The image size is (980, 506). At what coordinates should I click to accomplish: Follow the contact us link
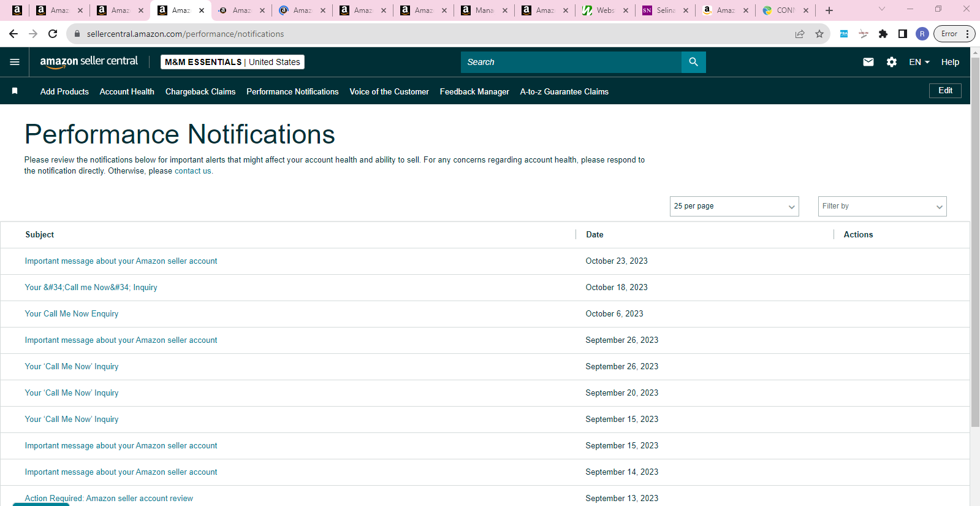(193, 171)
